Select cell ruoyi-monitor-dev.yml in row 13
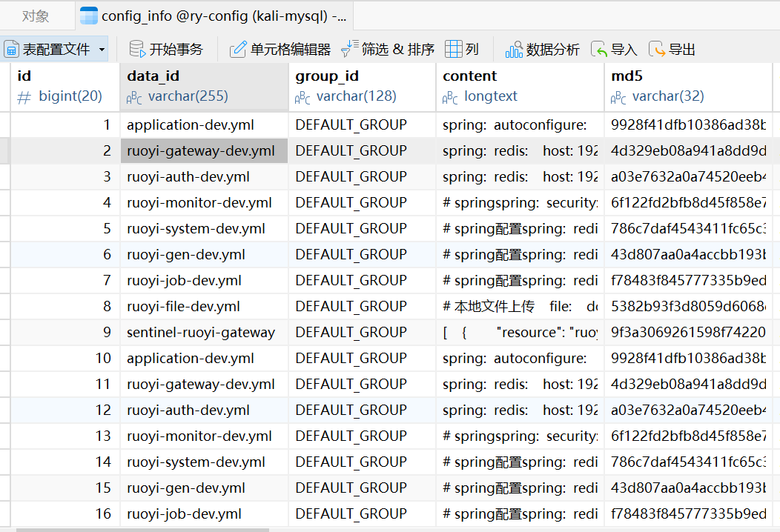Image resolution: width=780 pixels, height=532 pixels. [204, 436]
